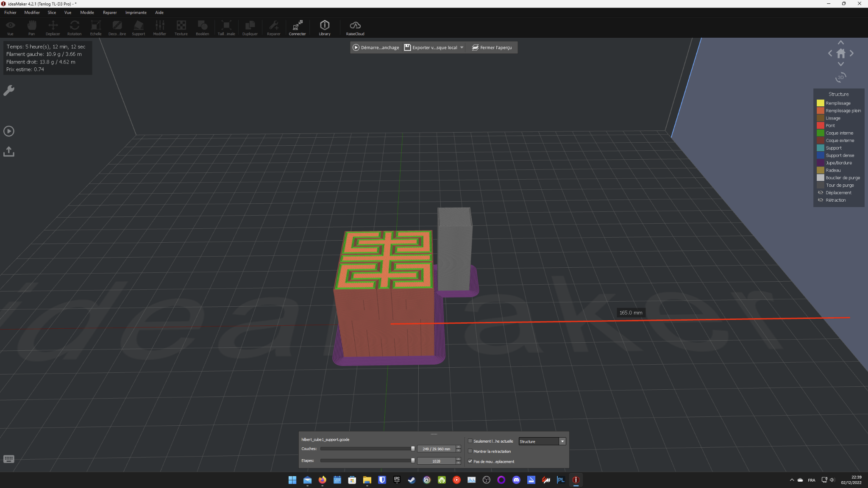The image size is (868, 488).
Task: Toggle Bouclier de purge swatch
Action: (821, 177)
